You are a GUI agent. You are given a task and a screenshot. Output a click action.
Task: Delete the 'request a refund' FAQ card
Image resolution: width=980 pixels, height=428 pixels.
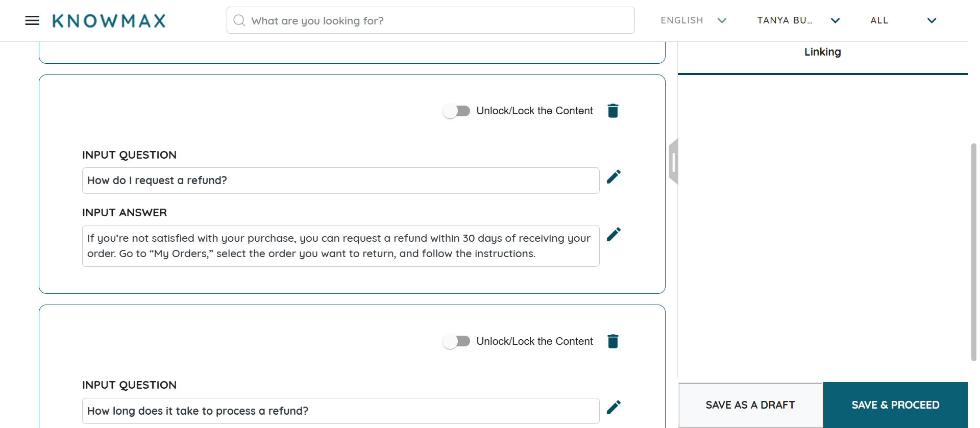coord(613,111)
